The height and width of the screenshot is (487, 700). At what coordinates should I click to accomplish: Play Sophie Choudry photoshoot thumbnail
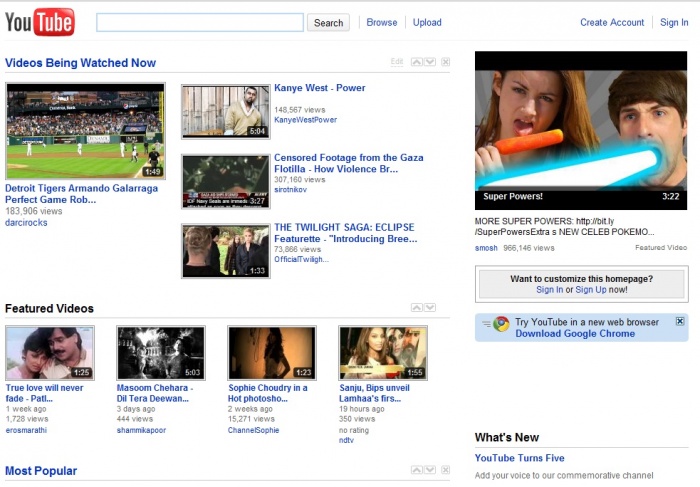272,353
